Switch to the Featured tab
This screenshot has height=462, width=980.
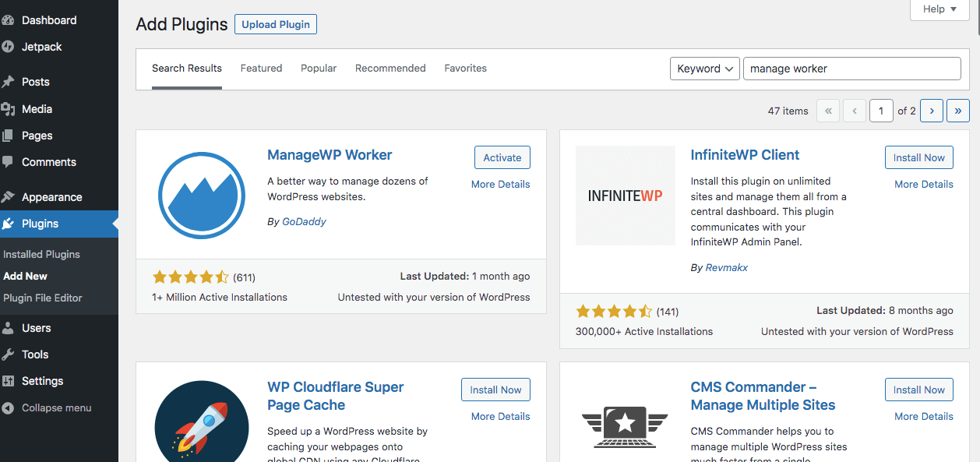click(261, 69)
